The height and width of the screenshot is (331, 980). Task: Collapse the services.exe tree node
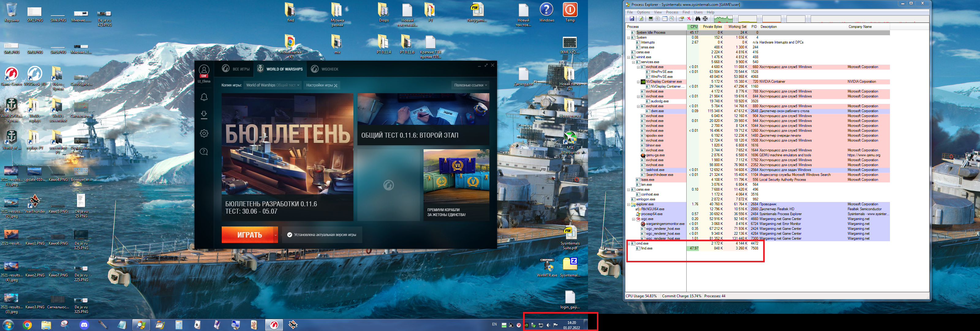click(x=633, y=62)
